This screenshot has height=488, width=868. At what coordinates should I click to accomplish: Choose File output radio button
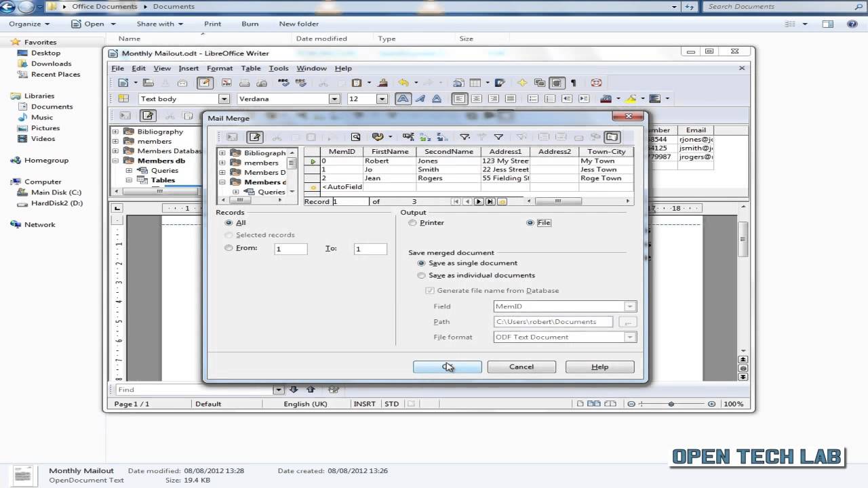(x=530, y=223)
